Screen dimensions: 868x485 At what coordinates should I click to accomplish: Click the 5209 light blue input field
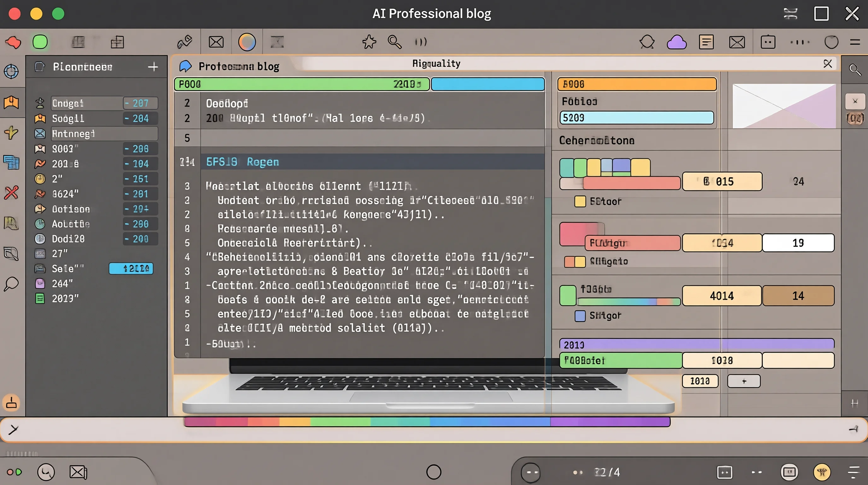tap(636, 118)
